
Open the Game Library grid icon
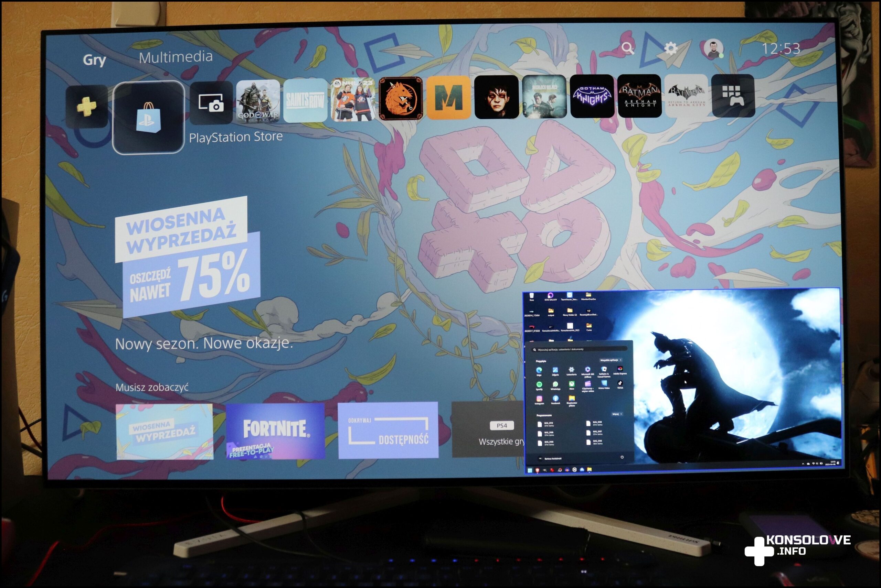point(732,96)
